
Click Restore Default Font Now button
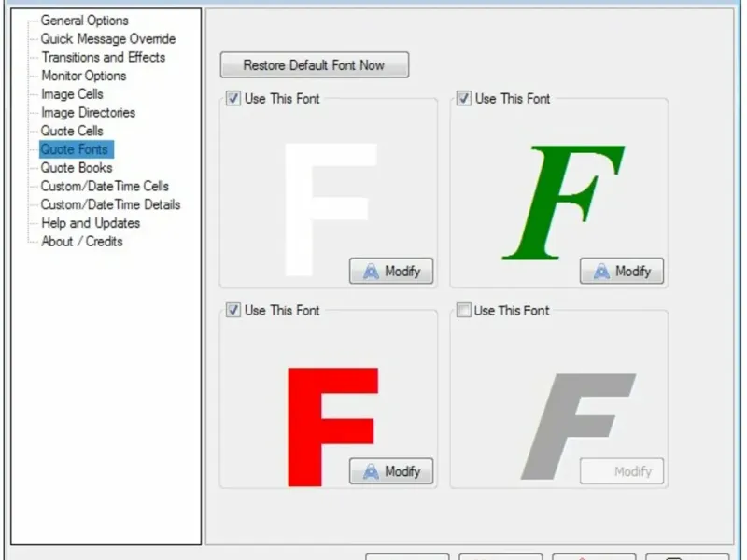click(315, 64)
